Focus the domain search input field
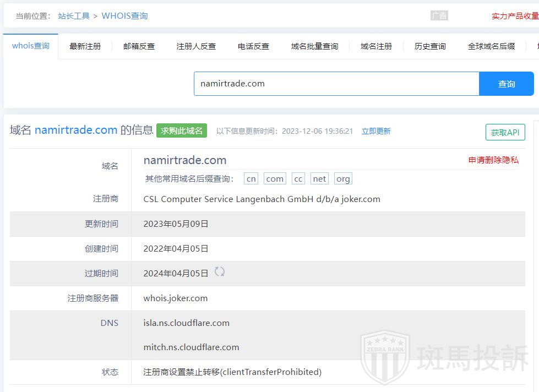Image resolution: width=539 pixels, height=392 pixels. click(336, 84)
